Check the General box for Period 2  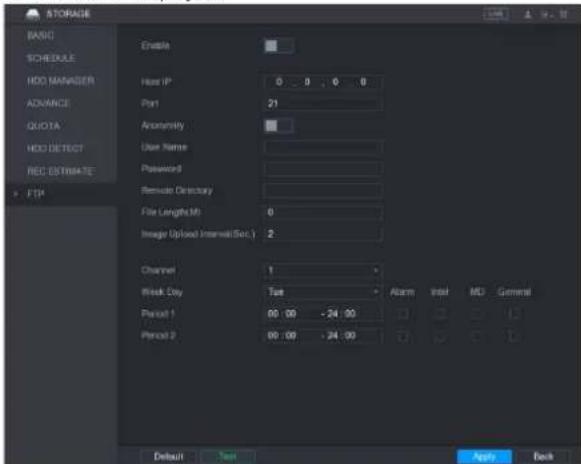514,337
